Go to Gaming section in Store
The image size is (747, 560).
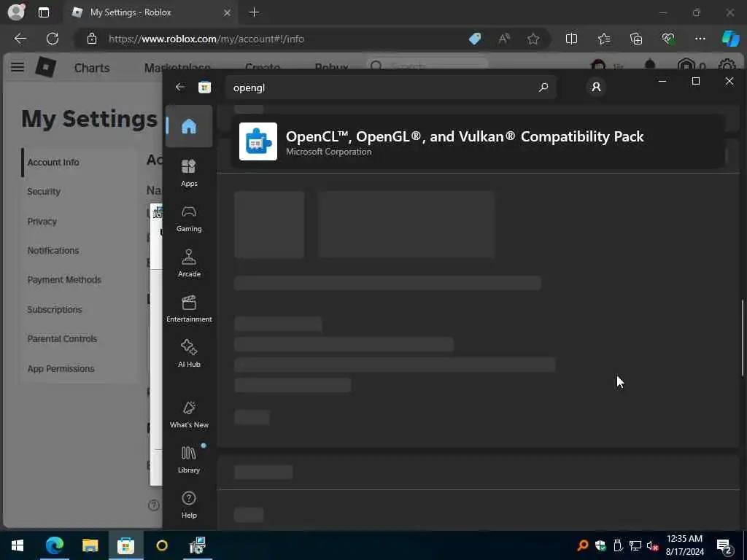point(189,219)
